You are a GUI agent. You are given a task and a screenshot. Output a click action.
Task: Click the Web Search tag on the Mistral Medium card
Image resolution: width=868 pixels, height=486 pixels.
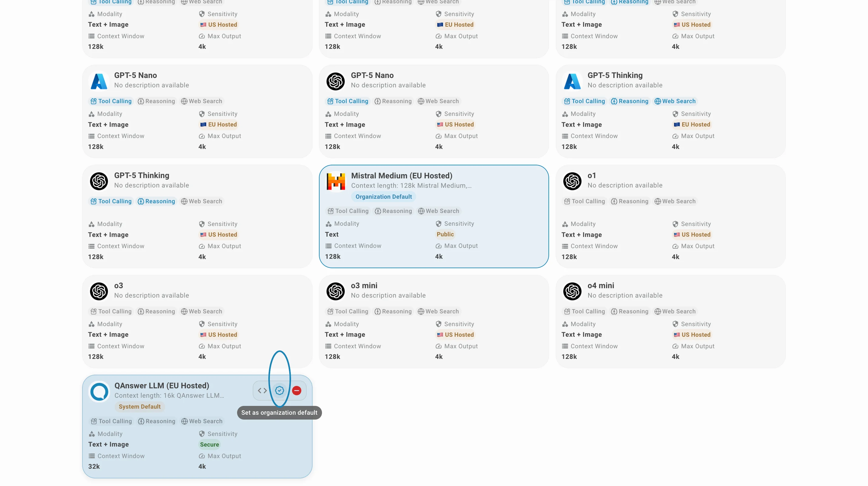point(438,211)
